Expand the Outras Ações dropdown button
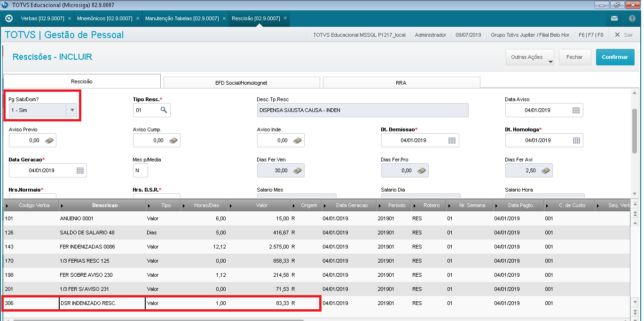Screen dimensions: 644x321 [529, 57]
